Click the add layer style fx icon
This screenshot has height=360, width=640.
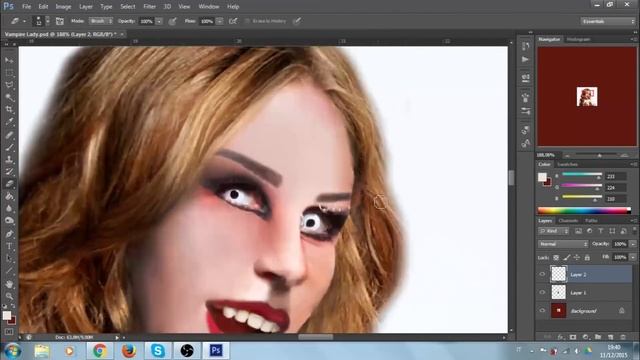click(x=560, y=337)
